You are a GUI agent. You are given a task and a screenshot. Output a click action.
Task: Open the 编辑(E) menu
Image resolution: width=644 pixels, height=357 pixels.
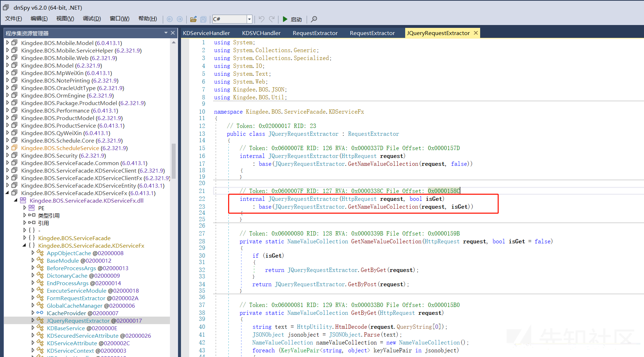click(x=39, y=19)
